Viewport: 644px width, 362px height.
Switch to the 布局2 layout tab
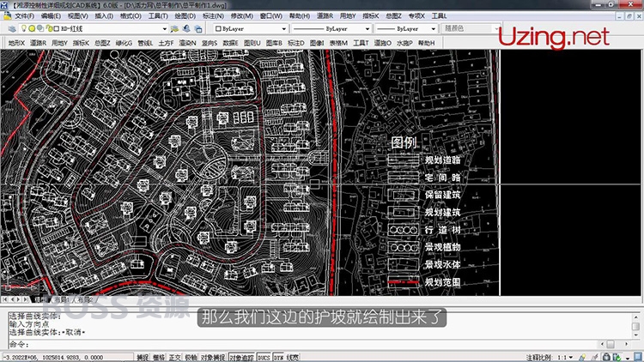tap(84, 300)
